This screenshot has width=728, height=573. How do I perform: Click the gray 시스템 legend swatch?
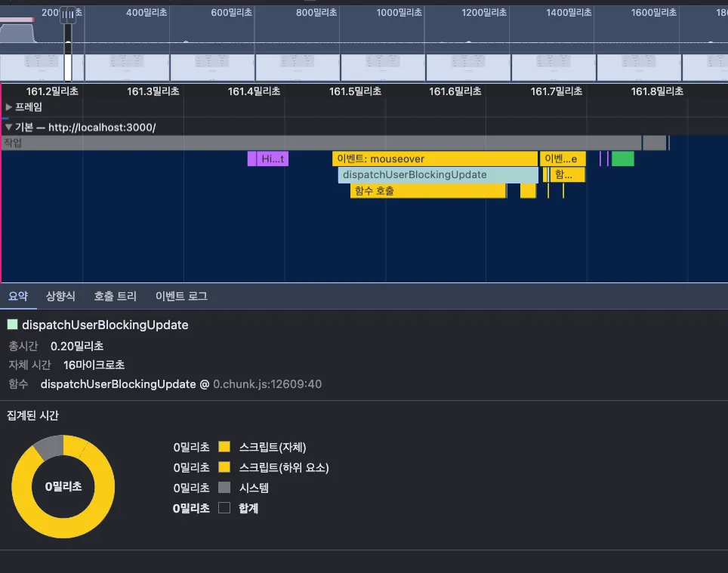click(224, 488)
